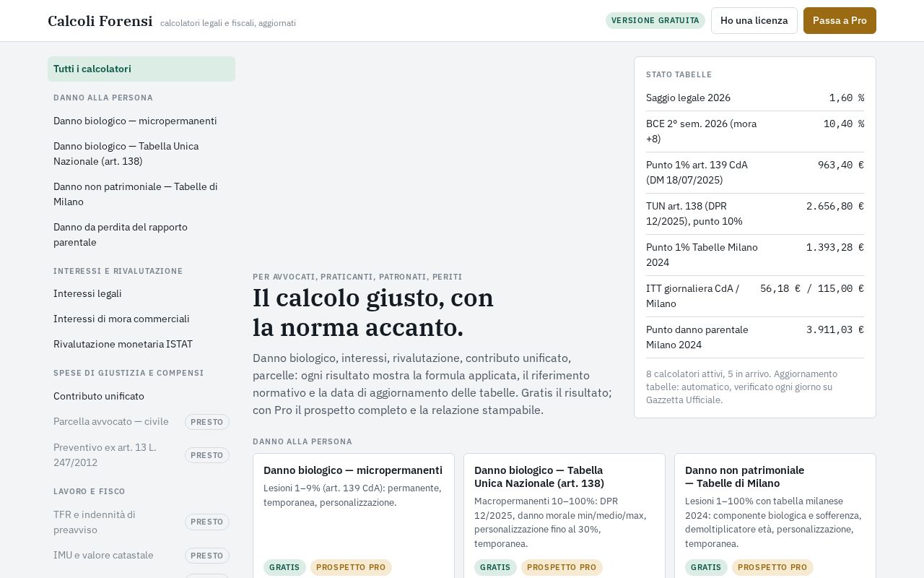
Task: Click TFR e indennità di preavviso
Action: [141, 522]
